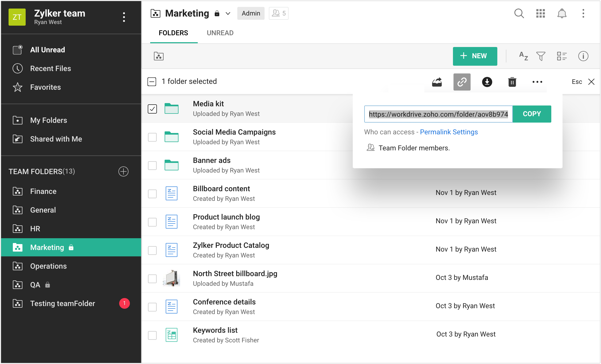601x364 pixels.
Task: Open the Product launch blog document
Action: [226, 217]
